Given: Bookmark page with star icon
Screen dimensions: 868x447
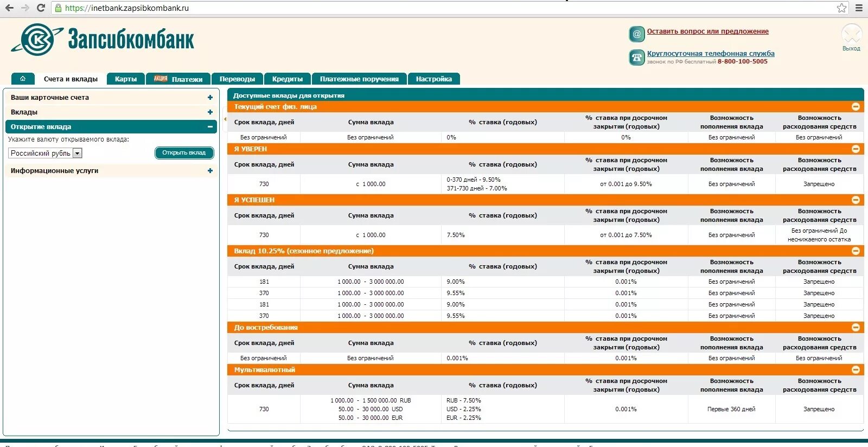Looking at the screenshot, I should click(x=841, y=8).
